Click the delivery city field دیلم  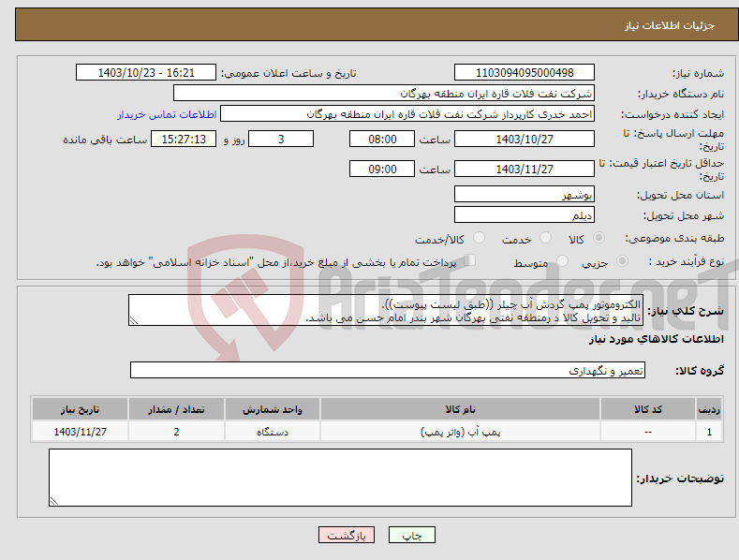(x=525, y=215)
